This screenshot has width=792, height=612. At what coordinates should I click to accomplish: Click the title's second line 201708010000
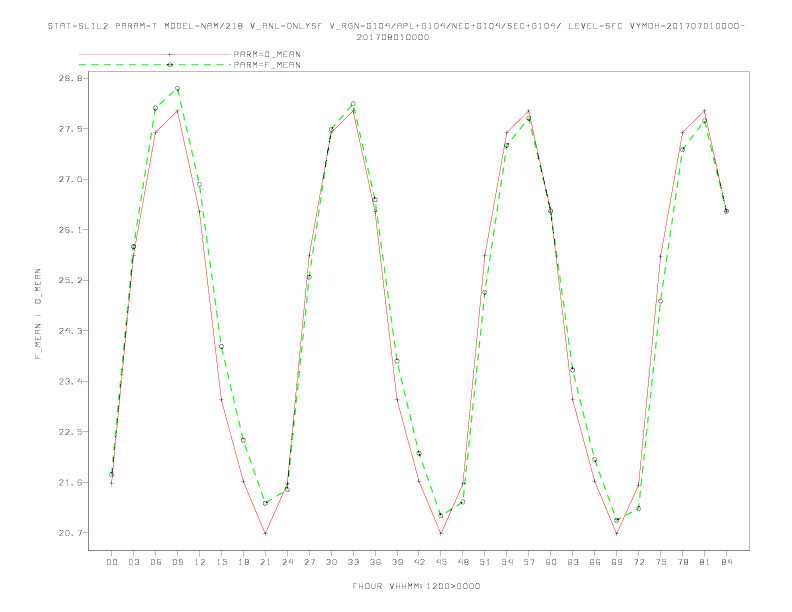pos(393,37)
